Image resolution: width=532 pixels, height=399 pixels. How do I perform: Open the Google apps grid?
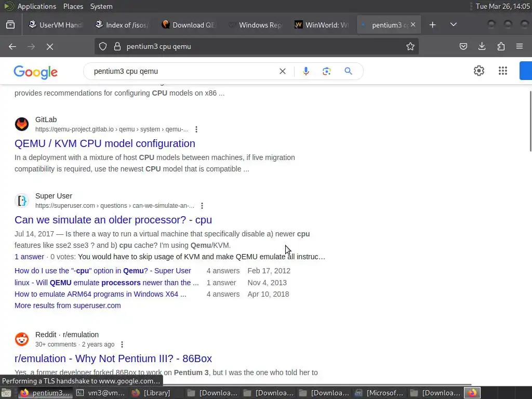click(x=503, y=71)
